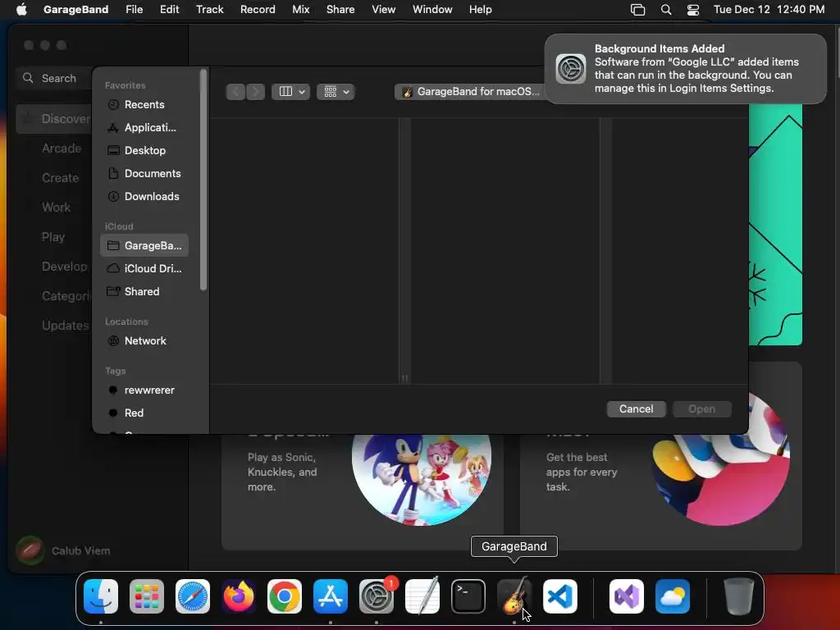840x630 pixels.
Task: Select Documents in the sidebar
Action: (x=144, y=174)
